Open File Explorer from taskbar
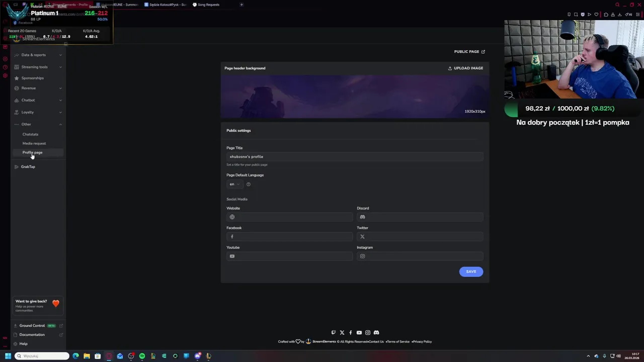 pos(87,356)
